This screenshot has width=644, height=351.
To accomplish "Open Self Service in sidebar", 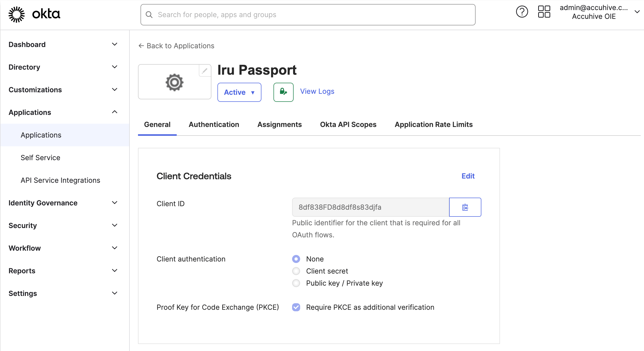I will tap(40, 158).
